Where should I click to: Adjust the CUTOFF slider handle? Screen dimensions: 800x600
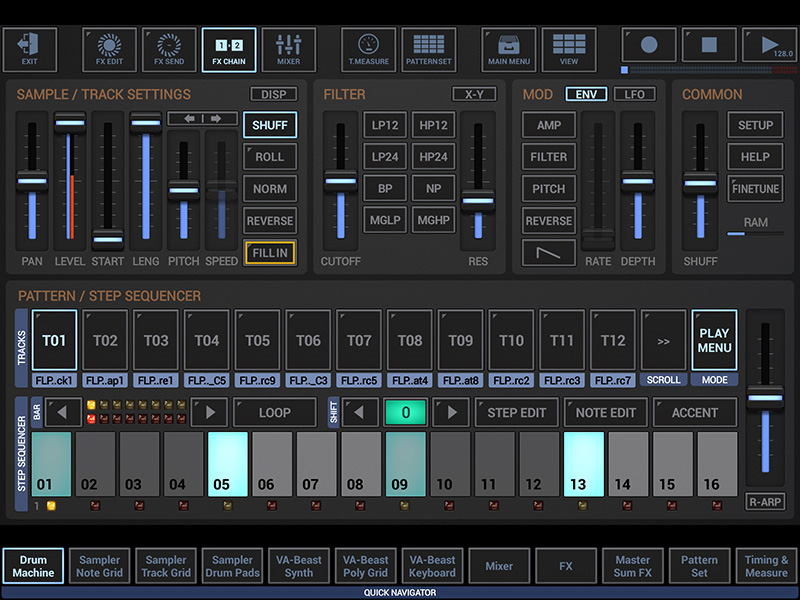coord(340,181)
